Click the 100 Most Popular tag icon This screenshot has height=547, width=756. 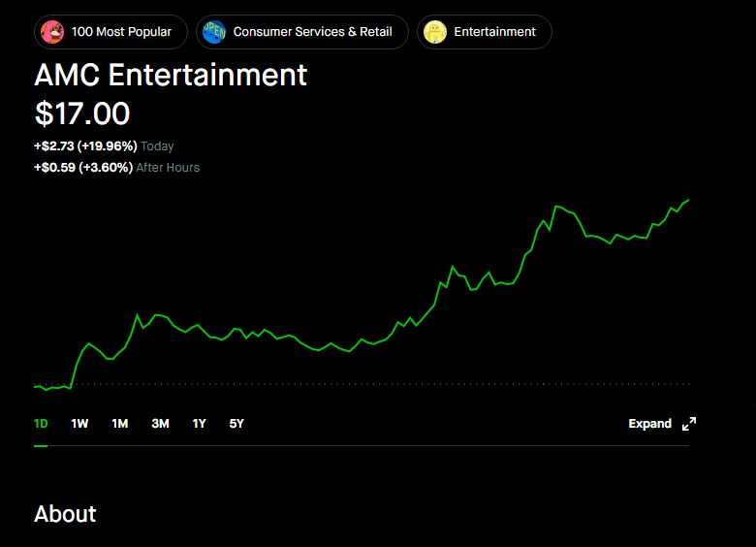(x=52, y=32)
